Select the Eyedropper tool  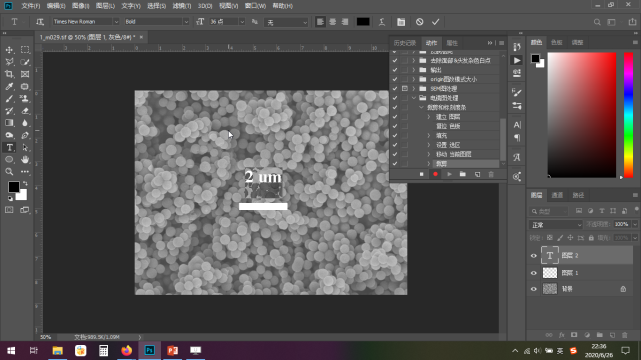pyautogui.click(x=9, y=87)
